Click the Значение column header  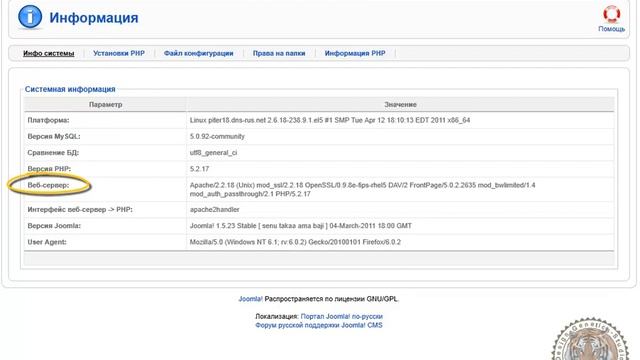400,104
